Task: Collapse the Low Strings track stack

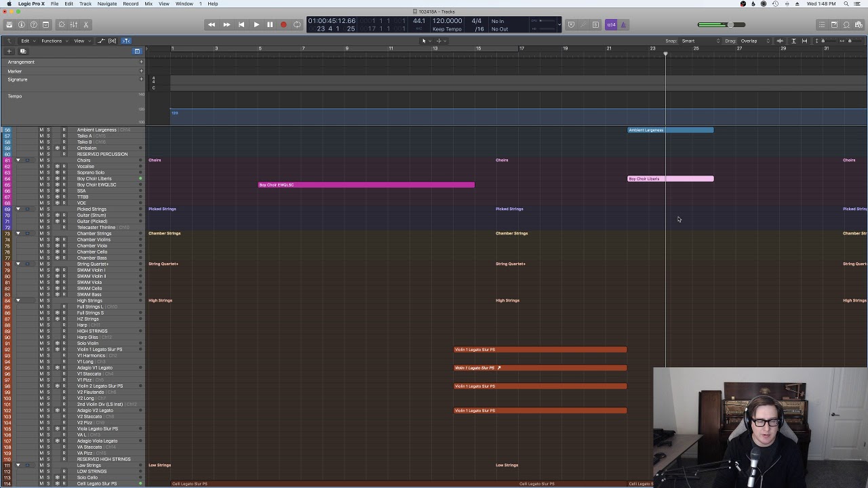Action: 18,465
